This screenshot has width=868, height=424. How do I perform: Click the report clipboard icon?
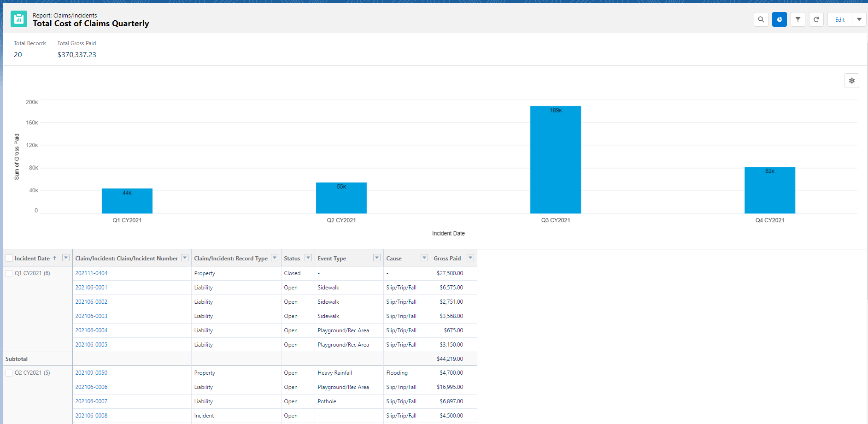click(x=19, y=19)
